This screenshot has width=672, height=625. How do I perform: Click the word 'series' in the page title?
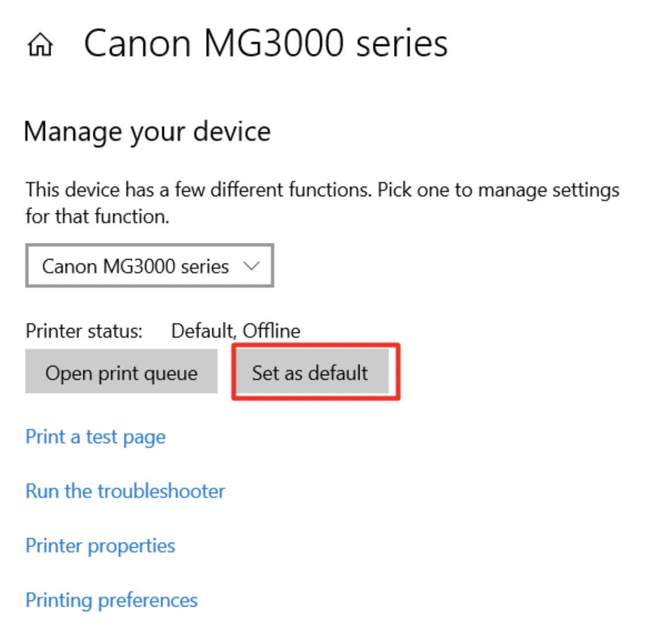402,44
